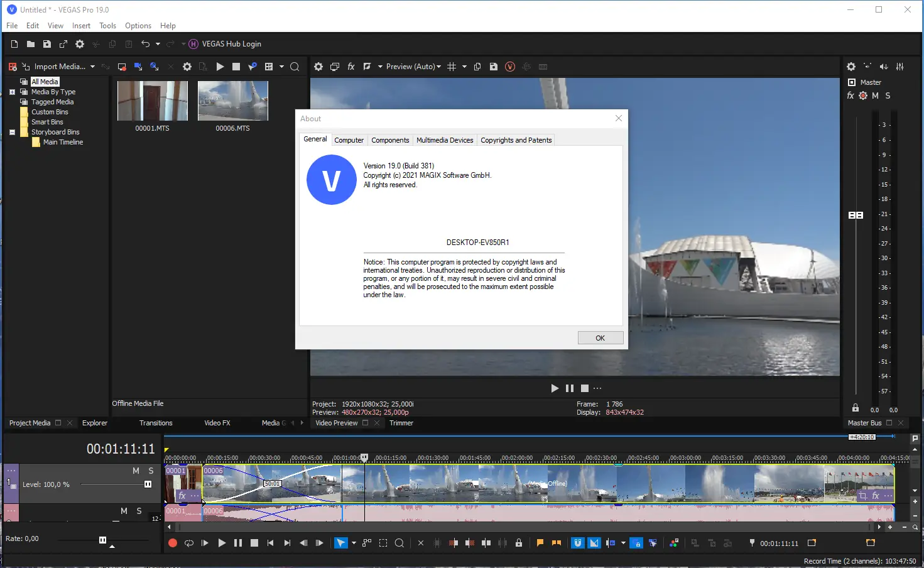The image size is (924, 568).
Task: Select the All Media bin
Action: (x=45, y=82)
